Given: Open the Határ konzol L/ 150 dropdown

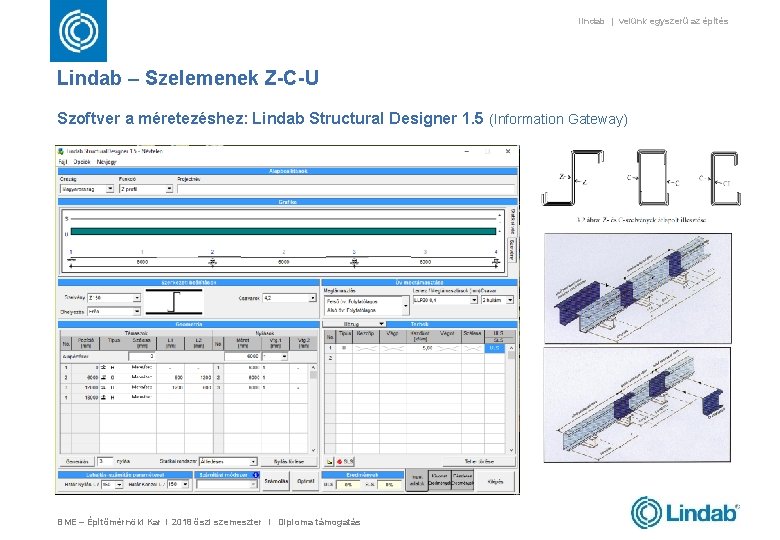Looking at the screenshot, I should coord(185,484).
